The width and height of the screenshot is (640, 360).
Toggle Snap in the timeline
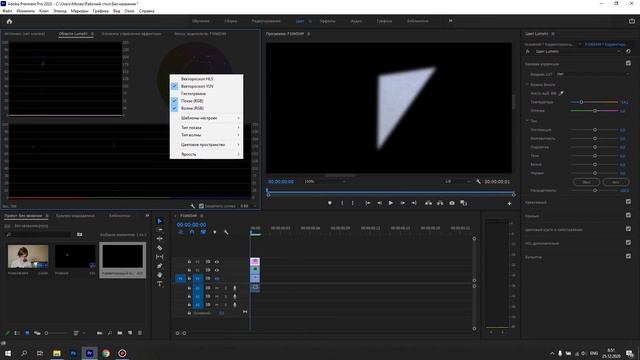(192, 232)
